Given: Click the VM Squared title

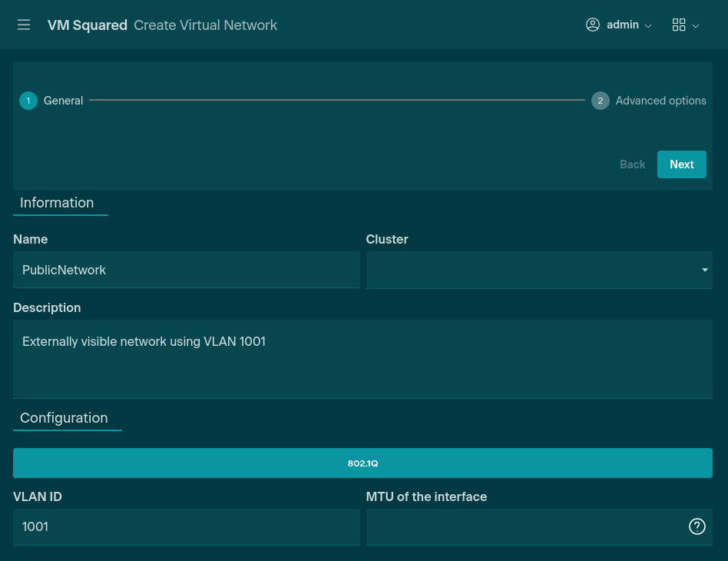Looking at the screenshot, I should 88,25.
